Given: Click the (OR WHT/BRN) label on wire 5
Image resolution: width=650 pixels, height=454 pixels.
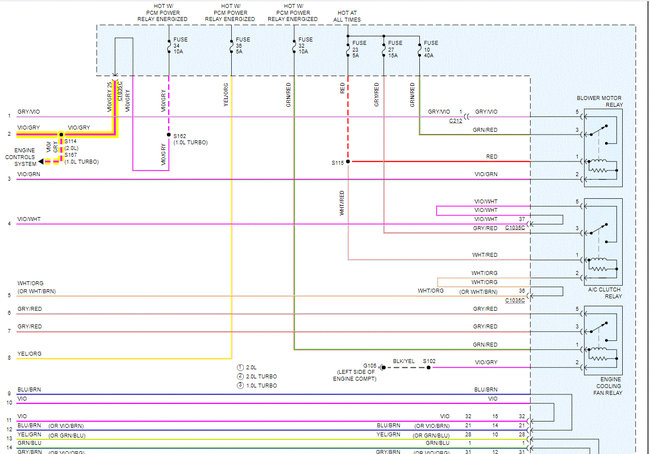Looking at the screenshot, I should 36,291.
